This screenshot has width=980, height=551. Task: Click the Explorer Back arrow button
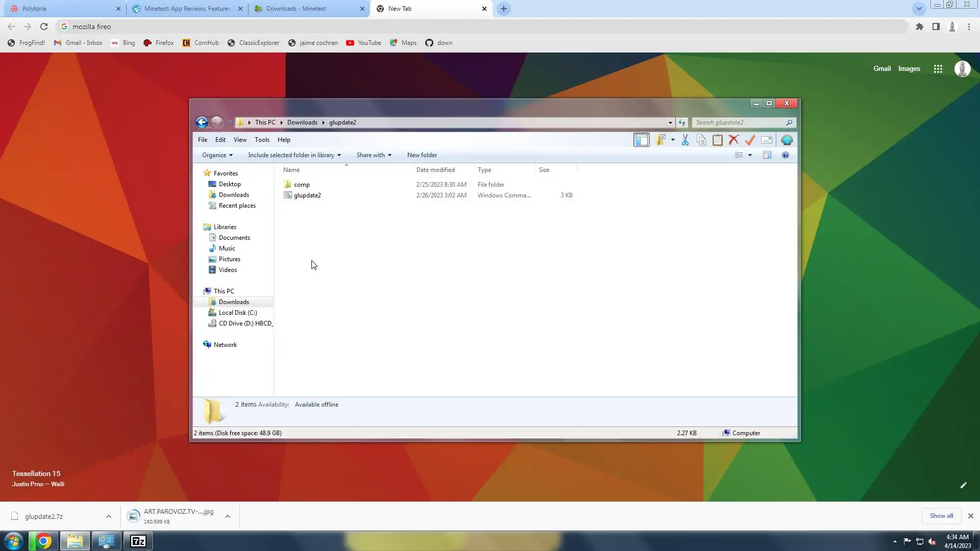point(202,122)
